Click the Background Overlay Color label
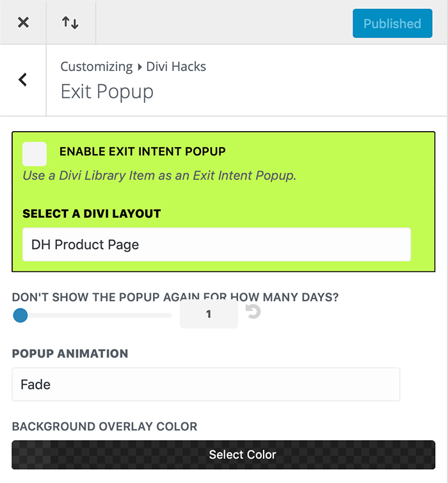The height and width of the screenshot is (483, 448). [104, 427]
